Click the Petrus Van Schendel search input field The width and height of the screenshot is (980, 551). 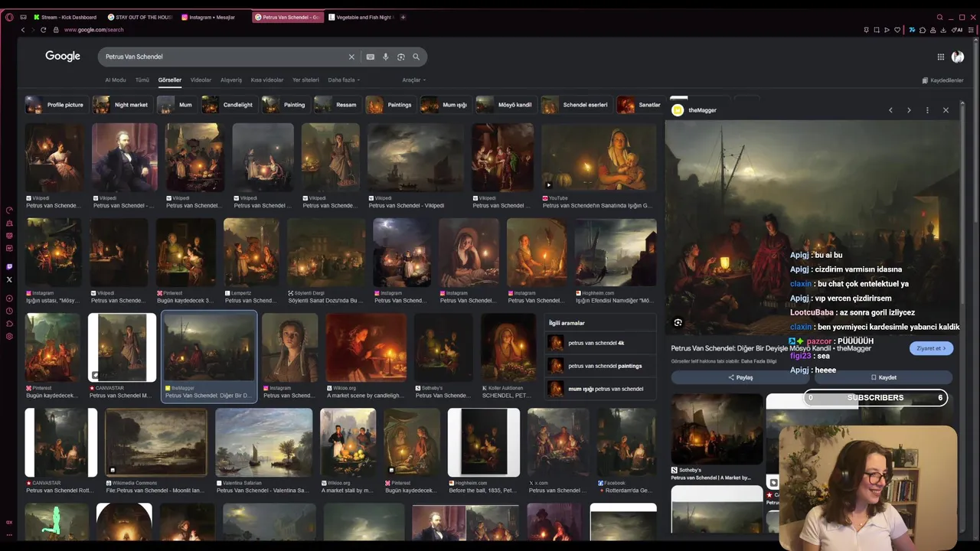[226, 57]
